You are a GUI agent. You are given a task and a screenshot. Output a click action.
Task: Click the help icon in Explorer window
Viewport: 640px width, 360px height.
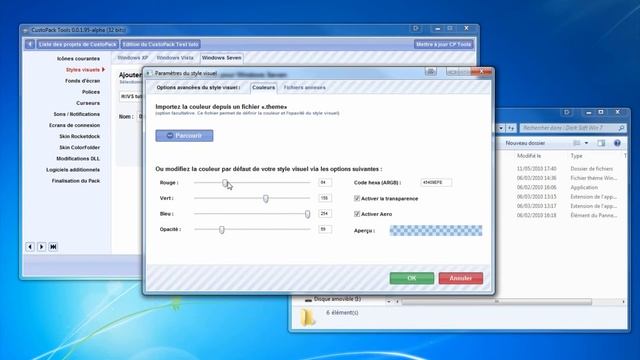click(617, 143)
